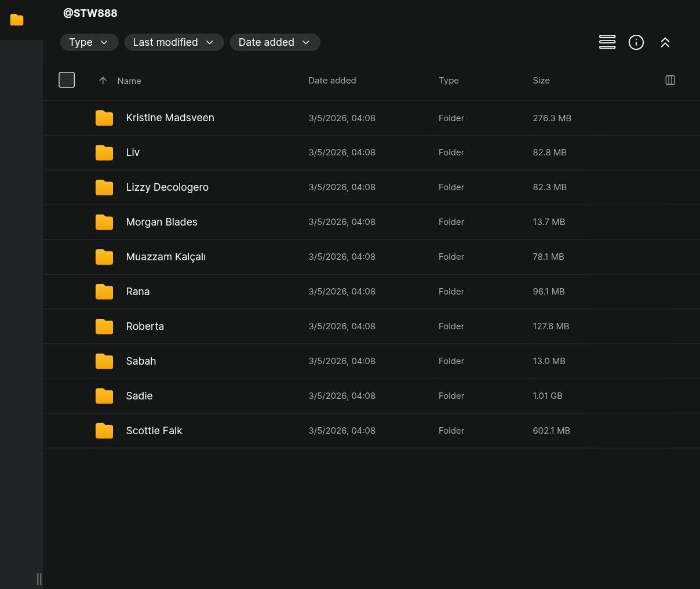
Task: Open the Morgan Blades folder
Action: 162,222
